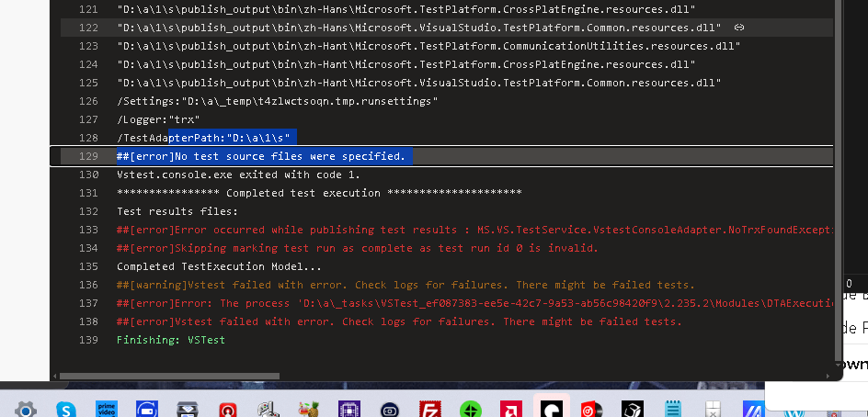
Task: Click red Vstest failed error on line 138
Action: point(399,321)
